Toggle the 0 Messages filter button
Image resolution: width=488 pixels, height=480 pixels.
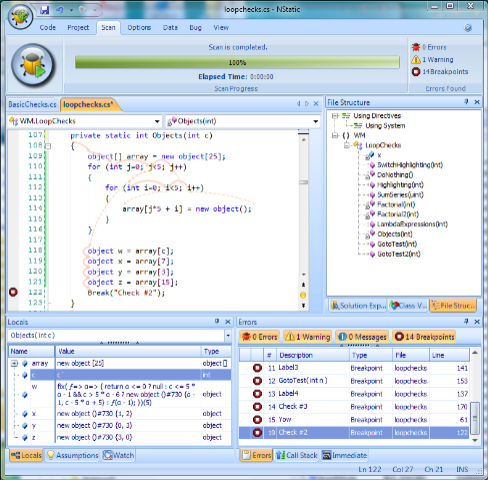pyautogui.click(x=362, y=337)
